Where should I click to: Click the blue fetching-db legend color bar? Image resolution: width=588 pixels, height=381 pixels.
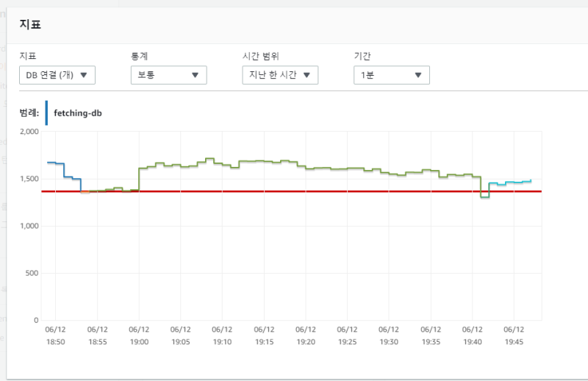(x=46, y=113)
